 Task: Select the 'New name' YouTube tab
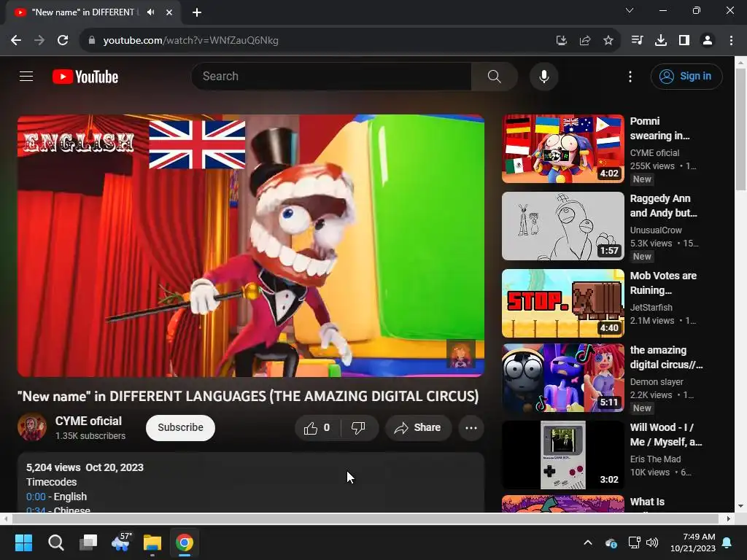click(93, 12)
